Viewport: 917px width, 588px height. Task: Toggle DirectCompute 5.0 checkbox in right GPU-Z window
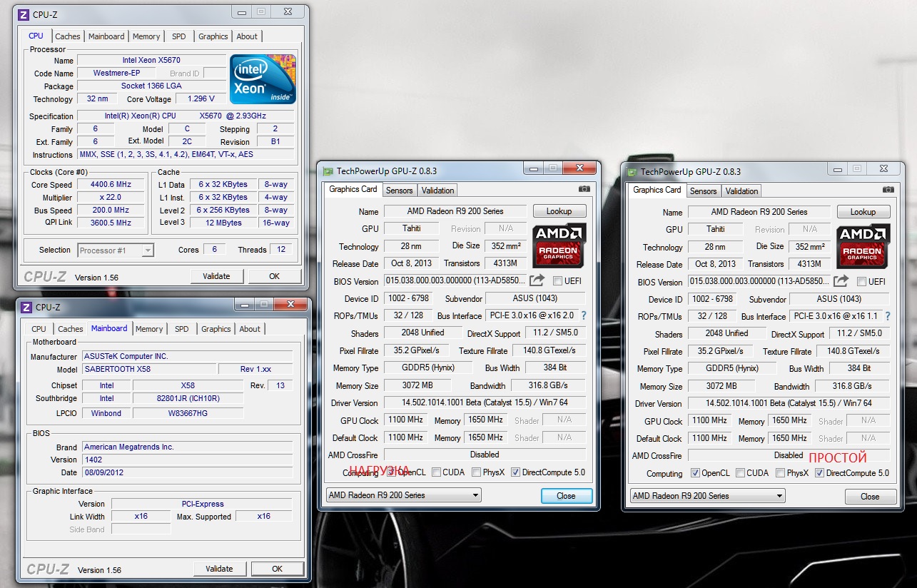819,473
